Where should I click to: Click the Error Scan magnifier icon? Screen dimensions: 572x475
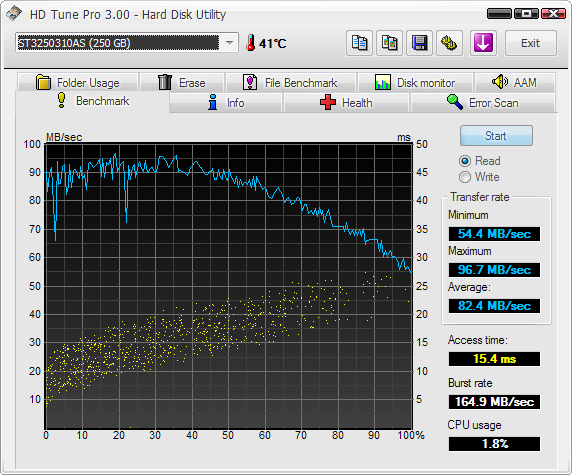coord(455,102)
